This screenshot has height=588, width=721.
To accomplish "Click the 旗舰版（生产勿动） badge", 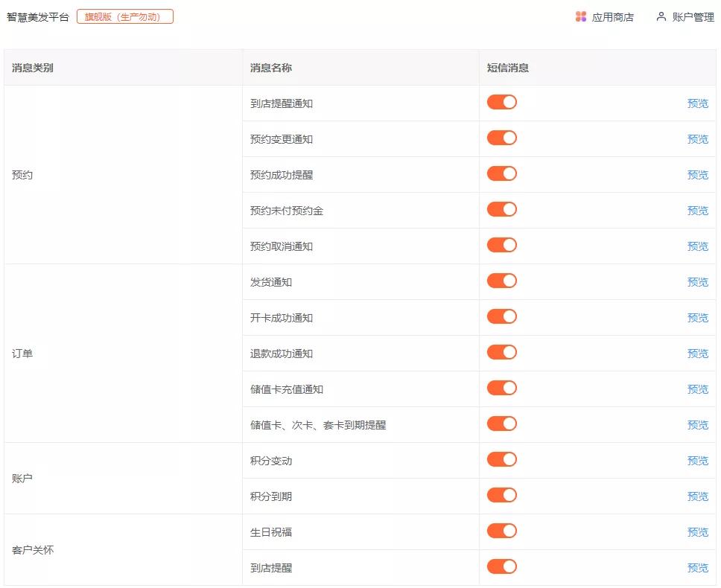I will coord(124,16).
